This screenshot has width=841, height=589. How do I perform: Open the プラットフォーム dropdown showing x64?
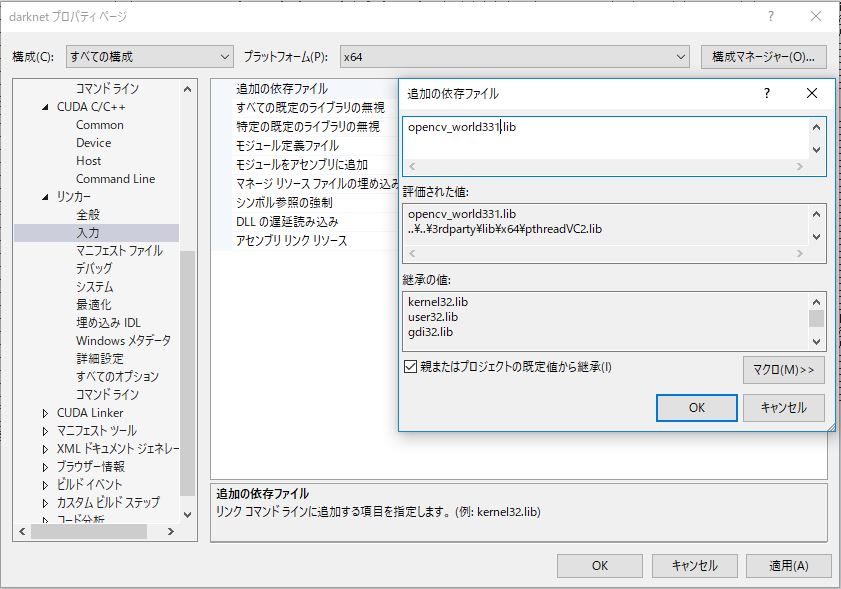[514, 56]
